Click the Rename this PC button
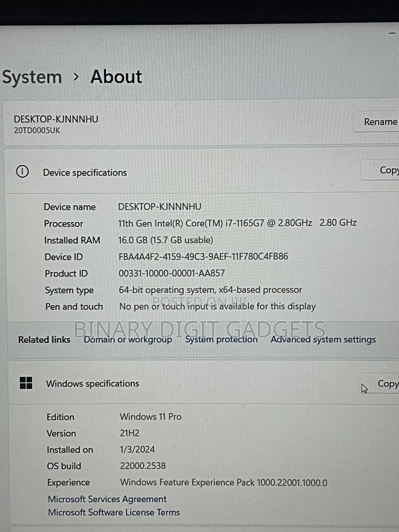Screen dimensions: 399x532 tap(377, 122)
